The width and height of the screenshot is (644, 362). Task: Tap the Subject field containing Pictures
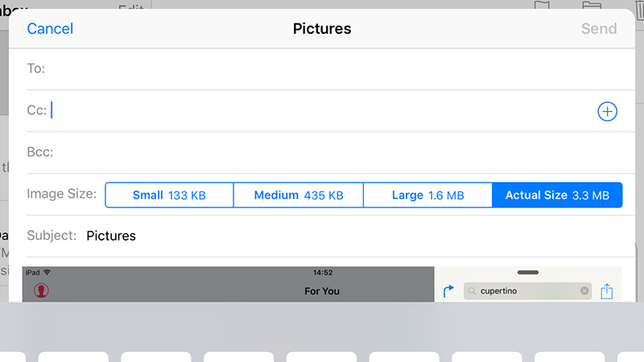331,236
